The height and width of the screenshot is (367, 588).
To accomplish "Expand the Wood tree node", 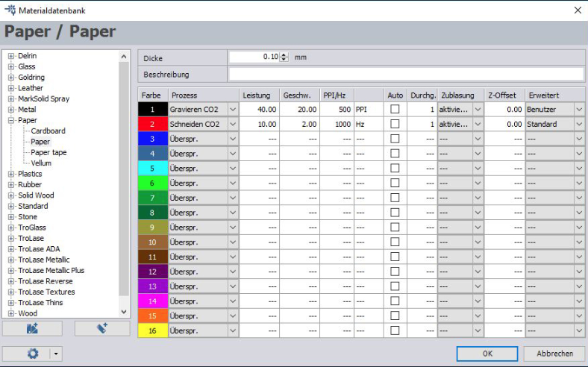I will (11, 313).
